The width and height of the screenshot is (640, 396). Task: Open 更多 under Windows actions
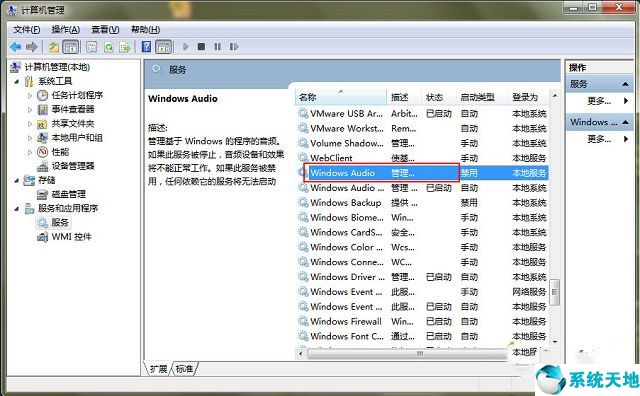pyautogui.click(x=599, y=139)
